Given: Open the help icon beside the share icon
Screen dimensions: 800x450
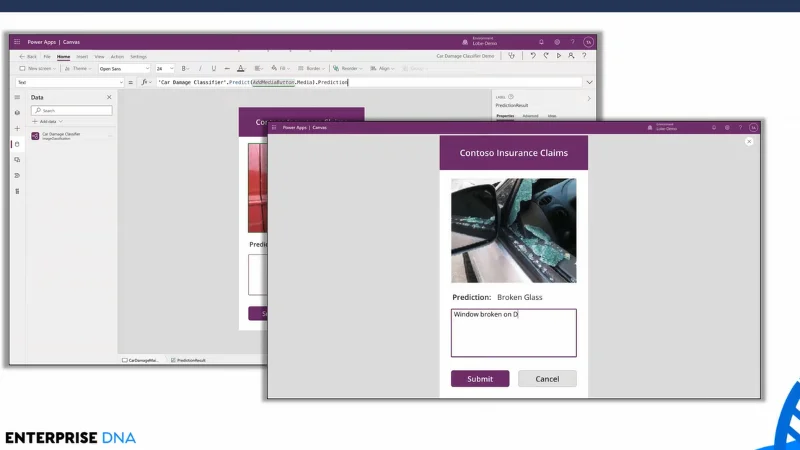Looking at the screenshot, I should 584,56.
